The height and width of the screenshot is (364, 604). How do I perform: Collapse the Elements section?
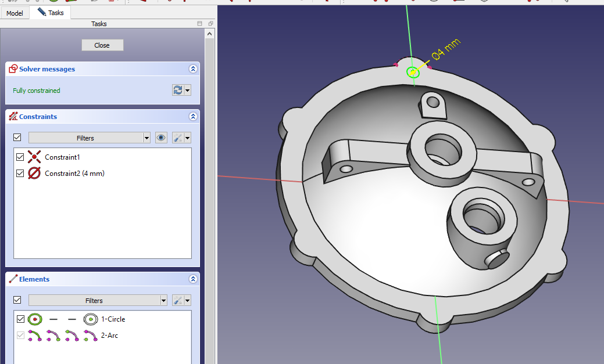click(193, 279)
